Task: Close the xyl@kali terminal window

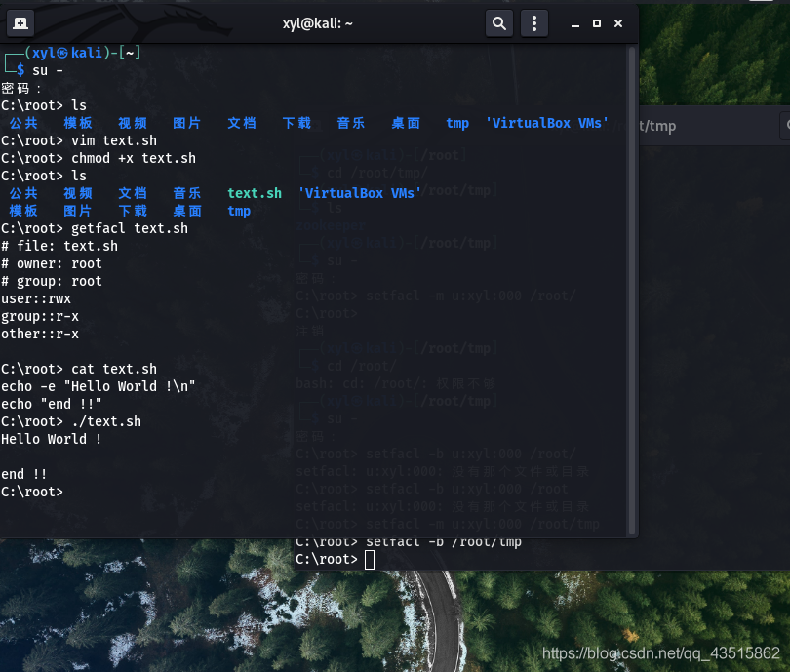Action: tap(618, 23)
